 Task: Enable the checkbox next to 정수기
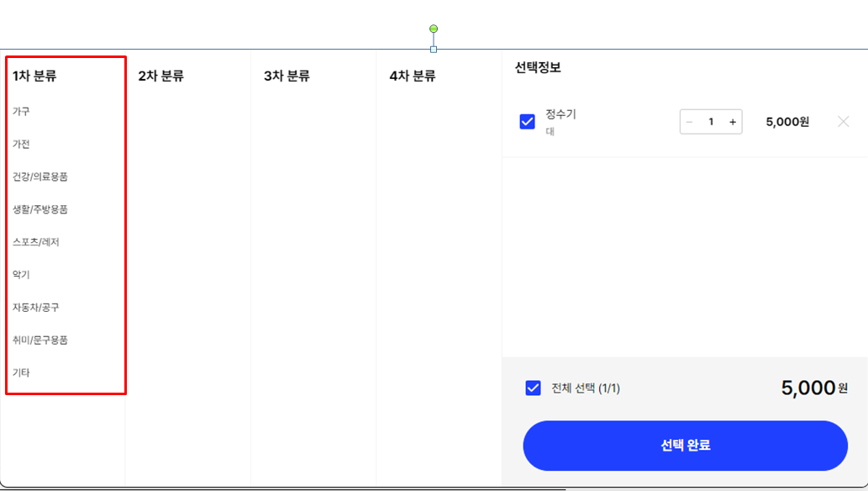point(527,121)
